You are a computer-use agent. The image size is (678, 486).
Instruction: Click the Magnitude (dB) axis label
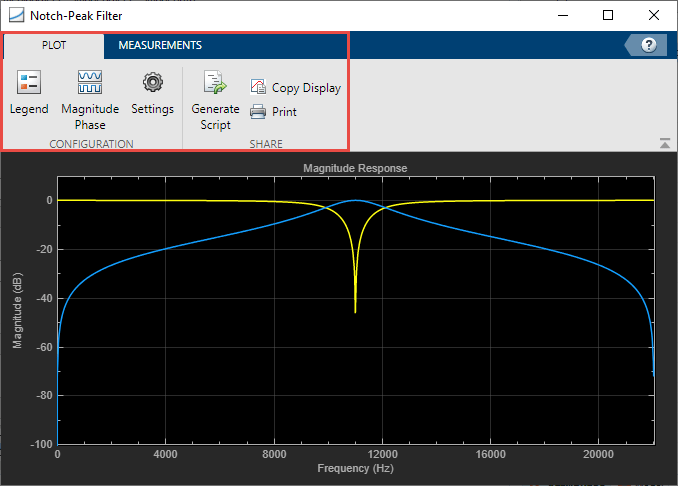pyautogui.click(x=17, y=310)
